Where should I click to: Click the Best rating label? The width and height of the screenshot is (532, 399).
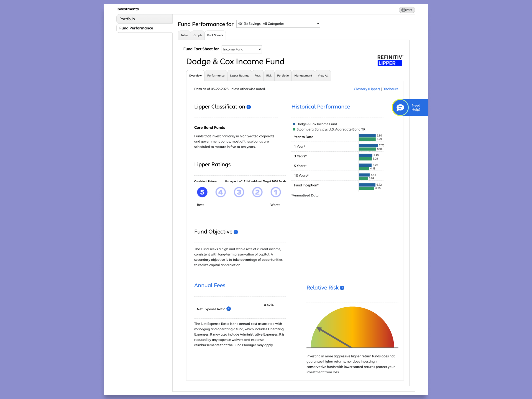point(200,205)
